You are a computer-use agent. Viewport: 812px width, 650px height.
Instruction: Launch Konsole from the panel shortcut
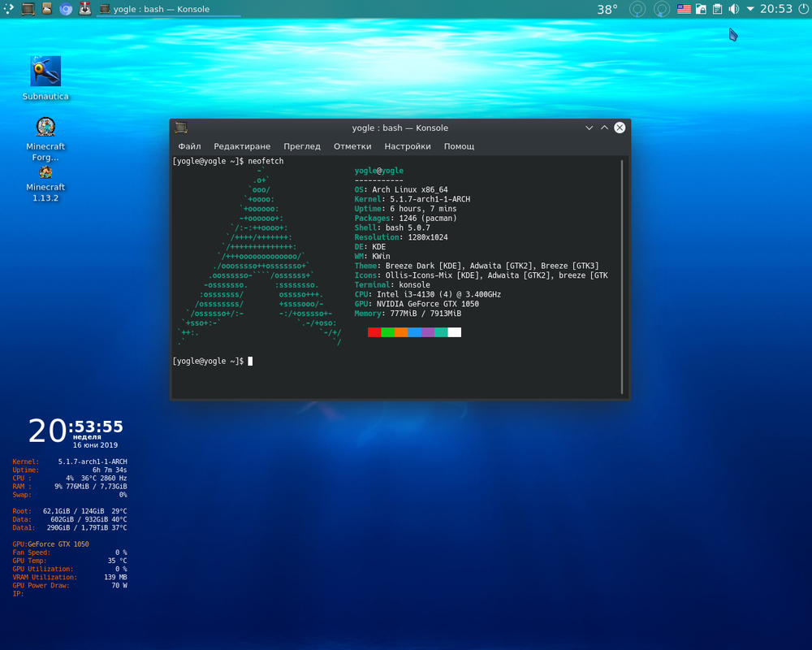pos(28,9)
